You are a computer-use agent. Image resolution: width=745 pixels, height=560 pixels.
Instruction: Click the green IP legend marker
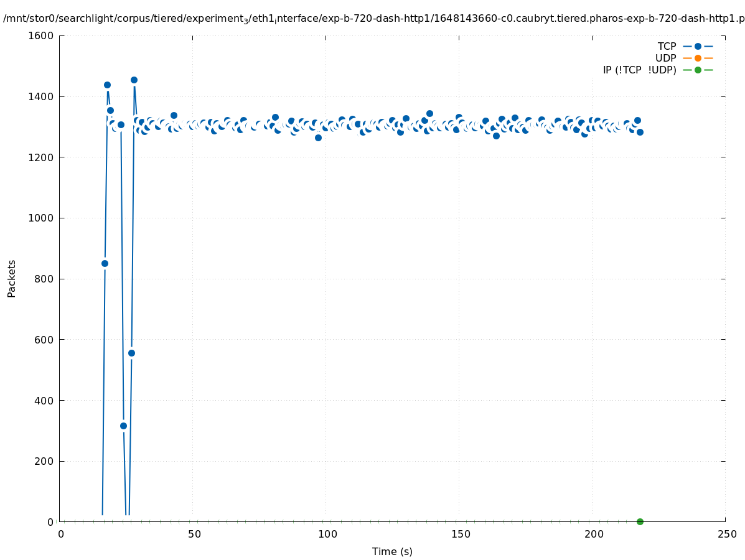click(698, 70)
